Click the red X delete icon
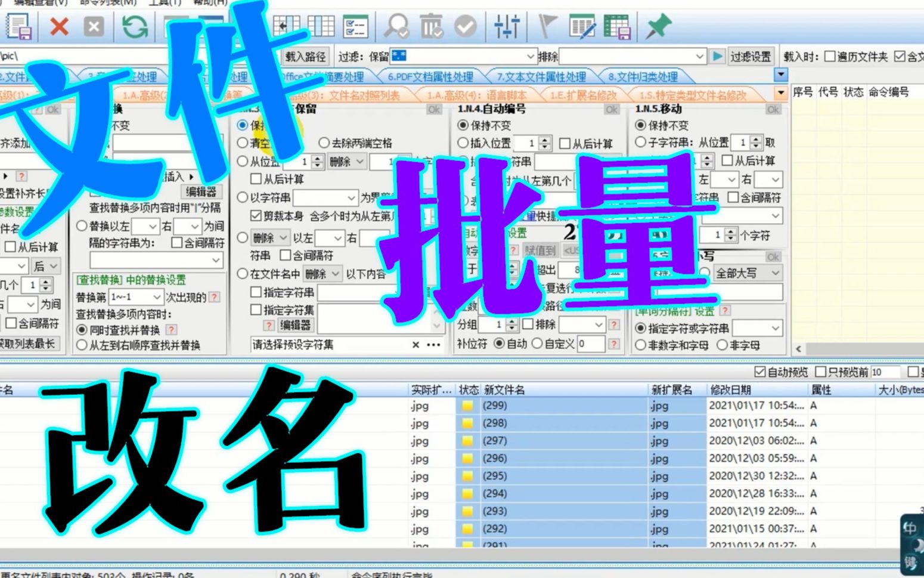 pyautogui.click(x=59, y=27)
